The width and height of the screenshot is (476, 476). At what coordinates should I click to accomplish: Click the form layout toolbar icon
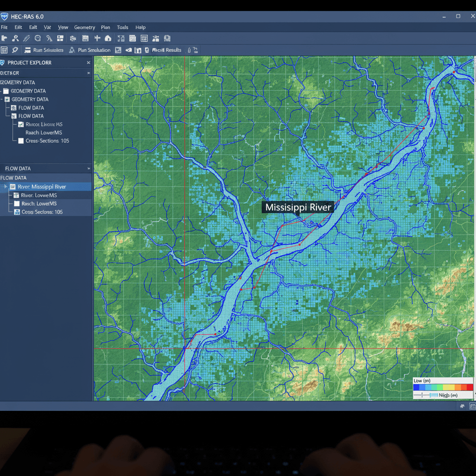144,38
